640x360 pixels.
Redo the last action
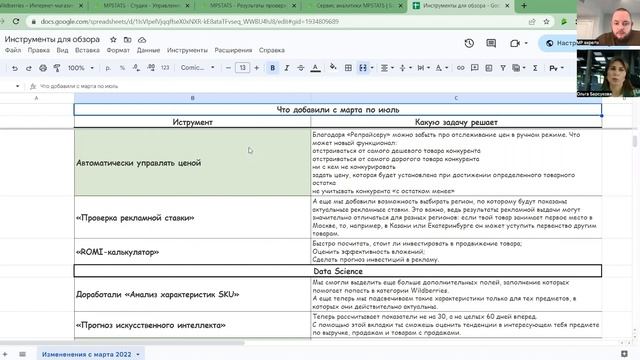point(29,68)
